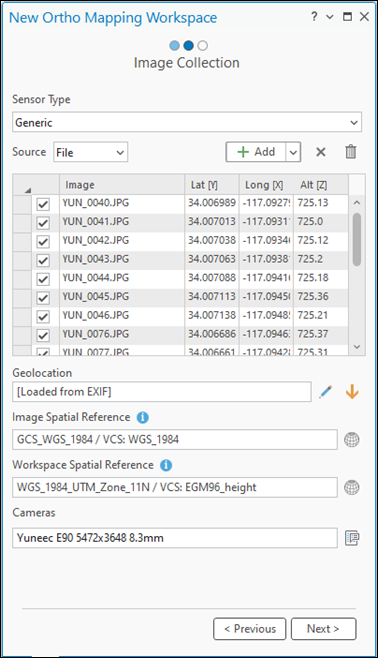The image size is (378, 658).
Task: Select the YUN_0040.JPG file name cell
Action: pyautogui.click(x=122, y=204)
